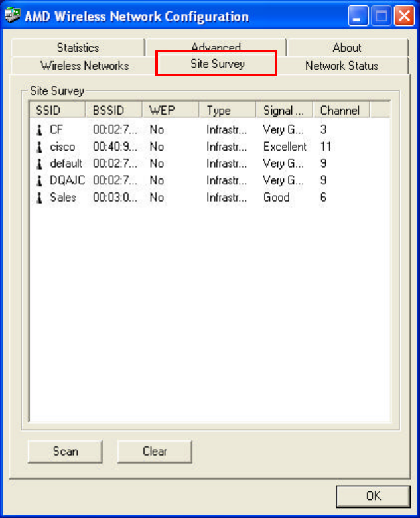The height and width of the screenshot is (518, 420).
Task: Select the DQAJC network name
Action: (x=67, y=180)
